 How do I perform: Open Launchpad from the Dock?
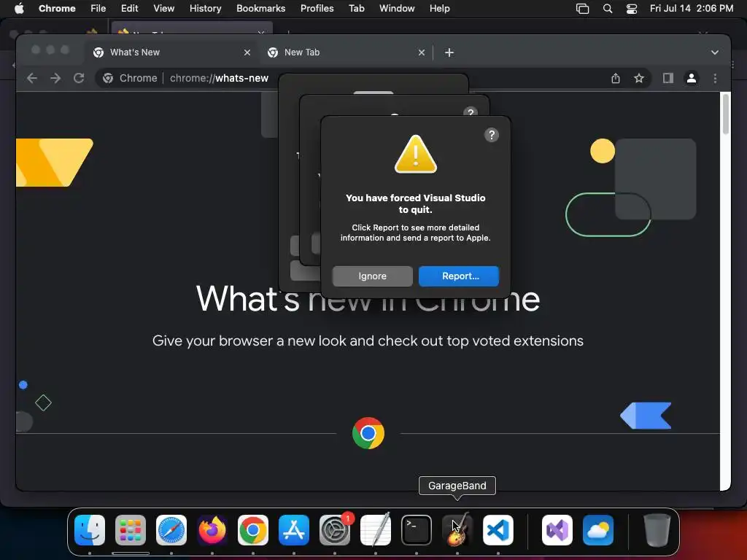coord(131,530)
